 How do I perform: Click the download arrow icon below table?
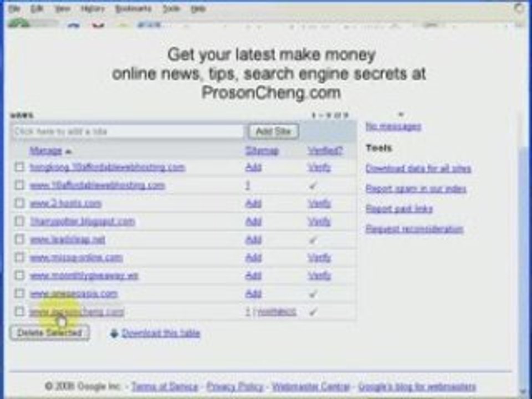pos(114,333)
